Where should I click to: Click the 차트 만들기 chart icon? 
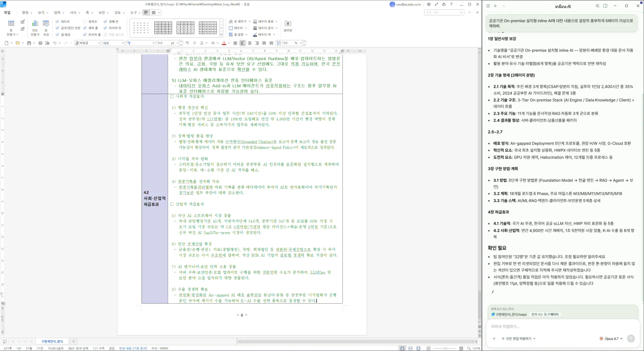click(x=35, y=24)
